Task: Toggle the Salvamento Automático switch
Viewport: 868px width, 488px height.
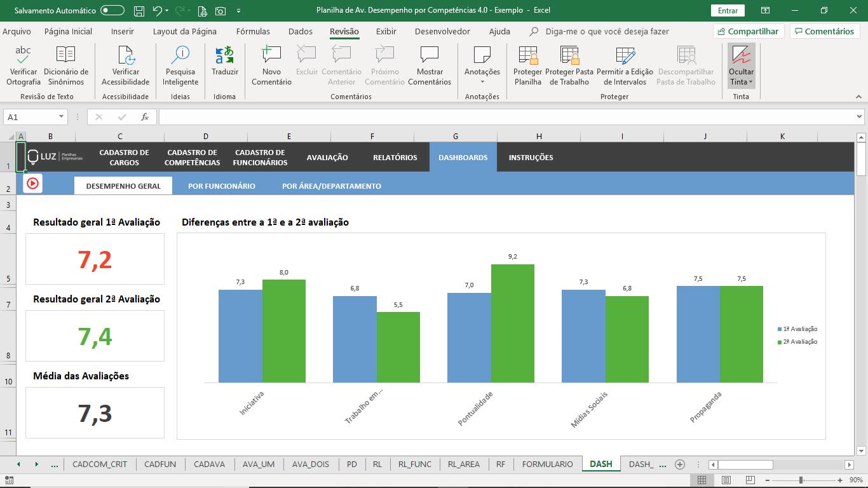Action: [x=112, y=10]
